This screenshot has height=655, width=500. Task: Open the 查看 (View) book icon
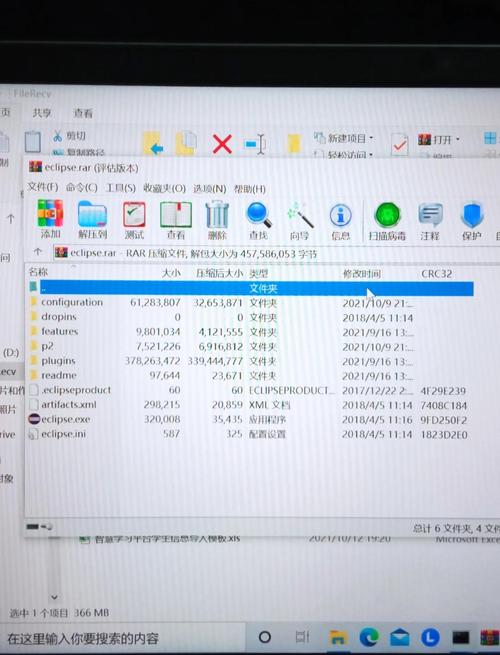click(176, 221)
